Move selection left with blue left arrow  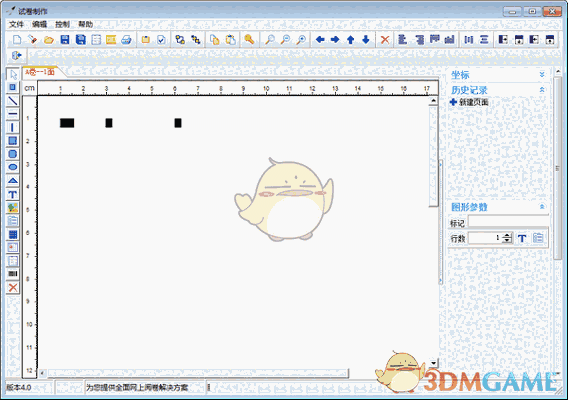pos(320,39)
